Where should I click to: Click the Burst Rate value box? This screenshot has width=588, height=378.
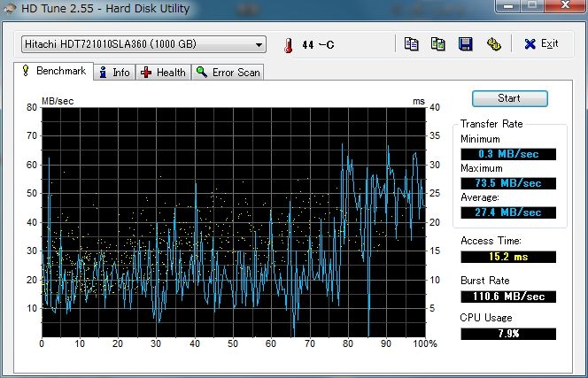(x=508, y=296)
